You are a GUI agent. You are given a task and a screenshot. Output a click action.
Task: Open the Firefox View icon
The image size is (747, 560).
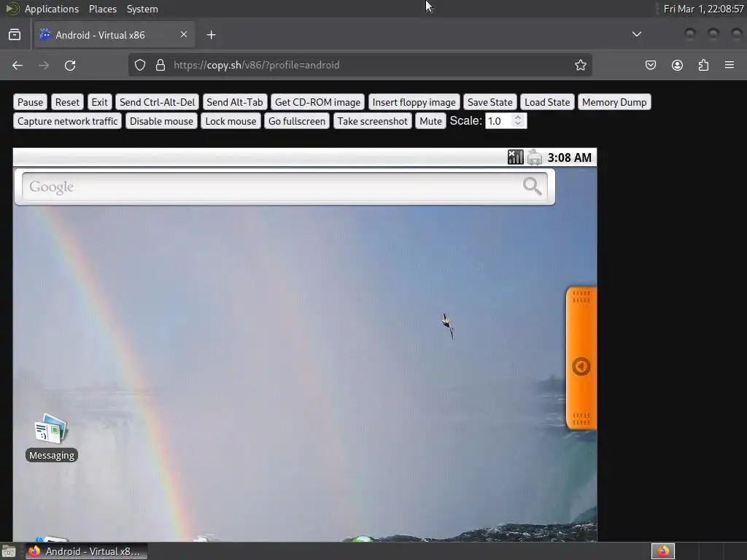coord(15,34)
